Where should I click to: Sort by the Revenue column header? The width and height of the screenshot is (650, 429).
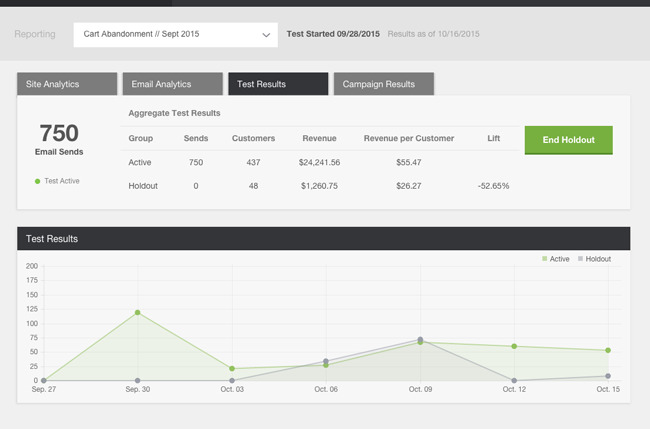318,138
